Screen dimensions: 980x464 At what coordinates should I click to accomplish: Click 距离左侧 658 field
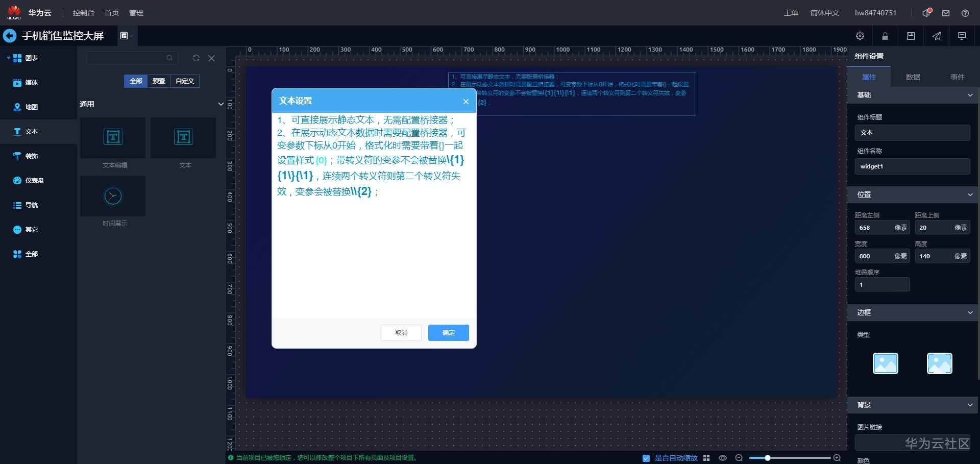(x=883, y=228)
